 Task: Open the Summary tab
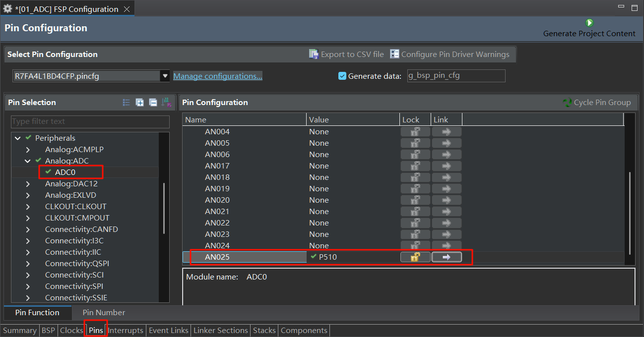point(20,330)
